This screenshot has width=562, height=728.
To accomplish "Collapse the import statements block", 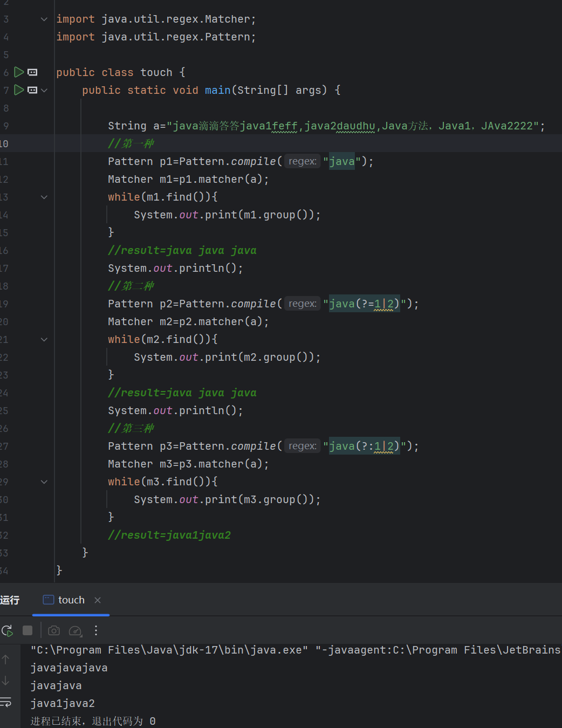I will pyautogui.click(x=44, y=19).
